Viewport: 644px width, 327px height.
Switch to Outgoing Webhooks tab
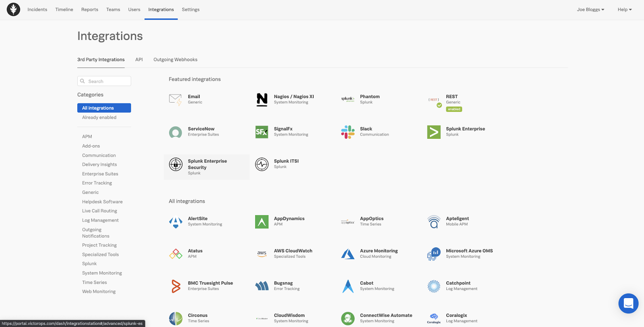pyautogui.click(x=175, y=60)
